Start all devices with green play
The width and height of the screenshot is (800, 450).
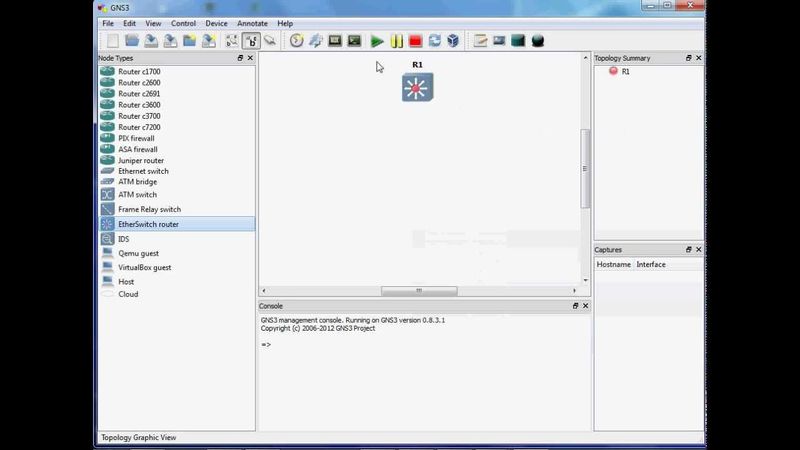(377, 41)
